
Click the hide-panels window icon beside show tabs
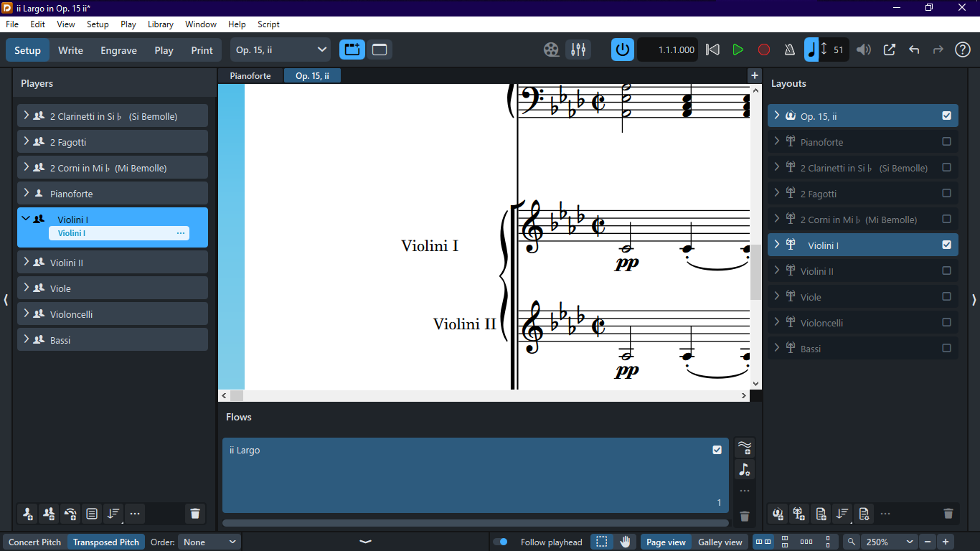[x=380, y=50]
